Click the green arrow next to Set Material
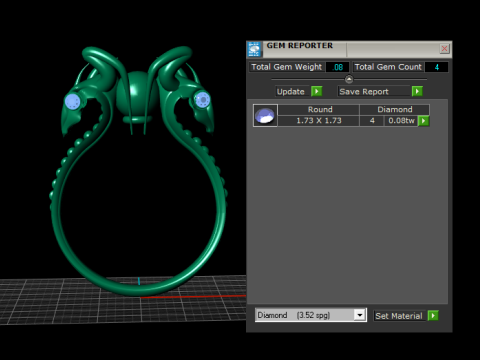 click(x=433, y=315)
